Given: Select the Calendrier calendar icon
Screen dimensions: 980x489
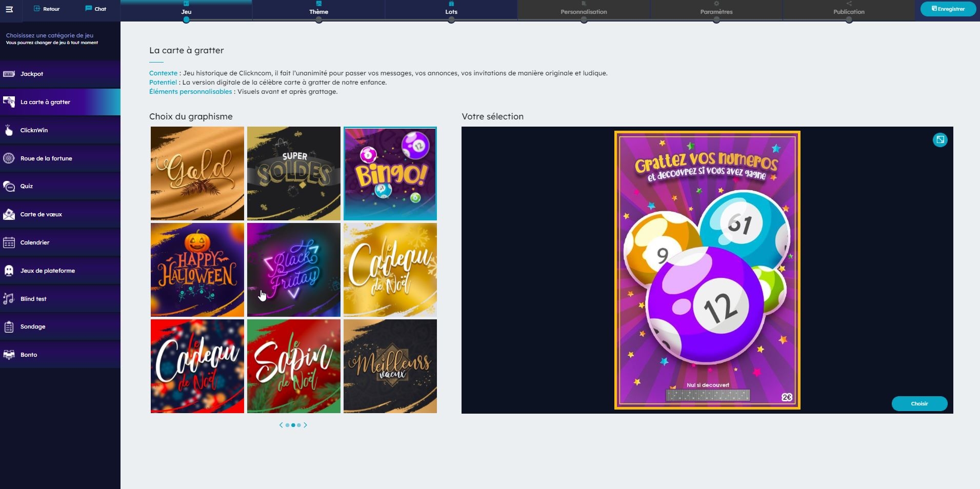Looking at the screenshot, I should pos(9,242).
